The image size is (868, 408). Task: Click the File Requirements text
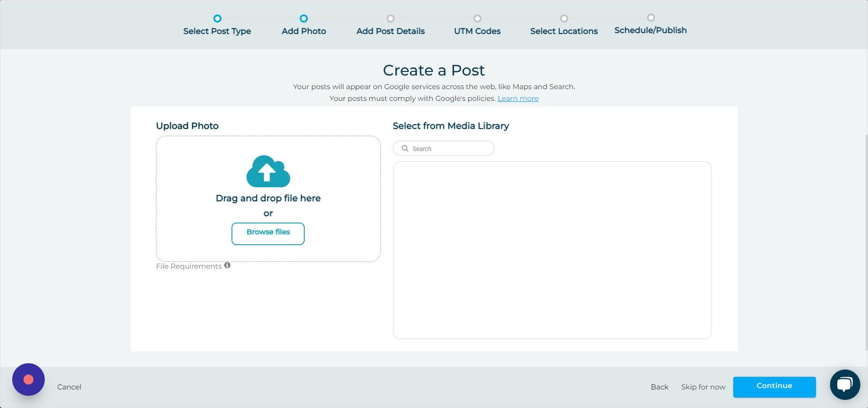pyautogui.click(x=189, y=266)
